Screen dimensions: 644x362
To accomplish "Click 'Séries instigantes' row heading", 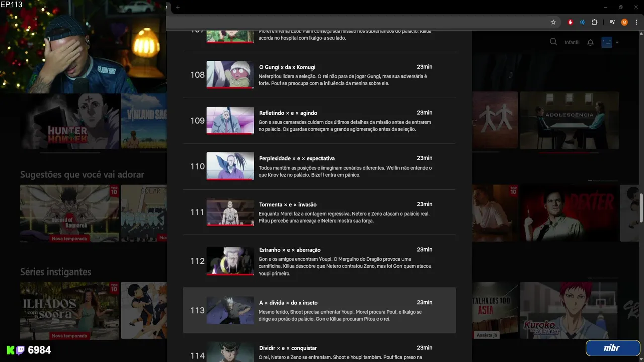I will (x=55, y=272).
